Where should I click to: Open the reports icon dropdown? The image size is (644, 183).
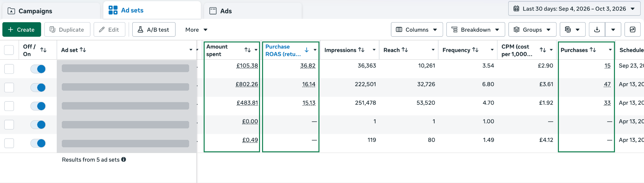572,30
